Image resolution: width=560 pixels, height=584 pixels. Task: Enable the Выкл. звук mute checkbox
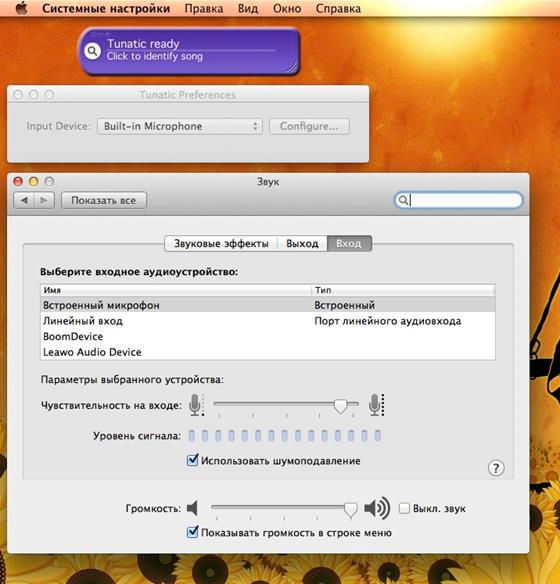(404, 508)
